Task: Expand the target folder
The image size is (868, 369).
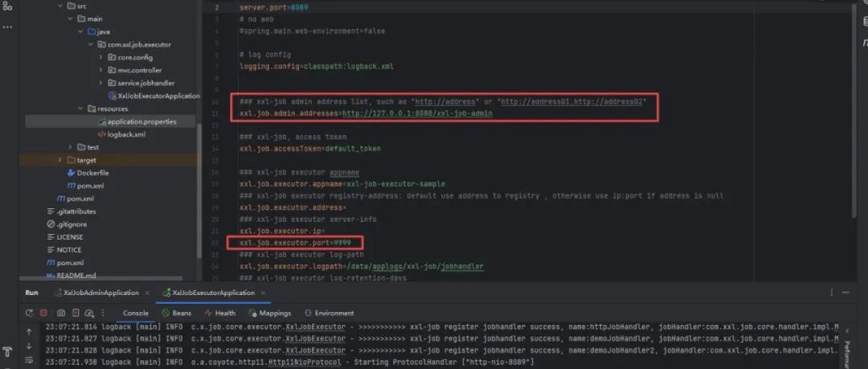Action: coord(60,160)
